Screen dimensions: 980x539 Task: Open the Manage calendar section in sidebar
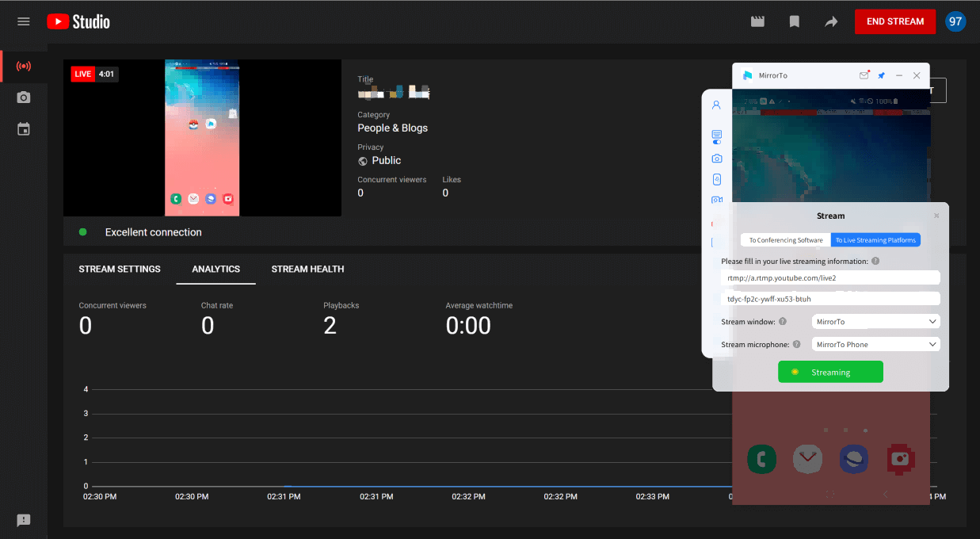tap(24, 128)
